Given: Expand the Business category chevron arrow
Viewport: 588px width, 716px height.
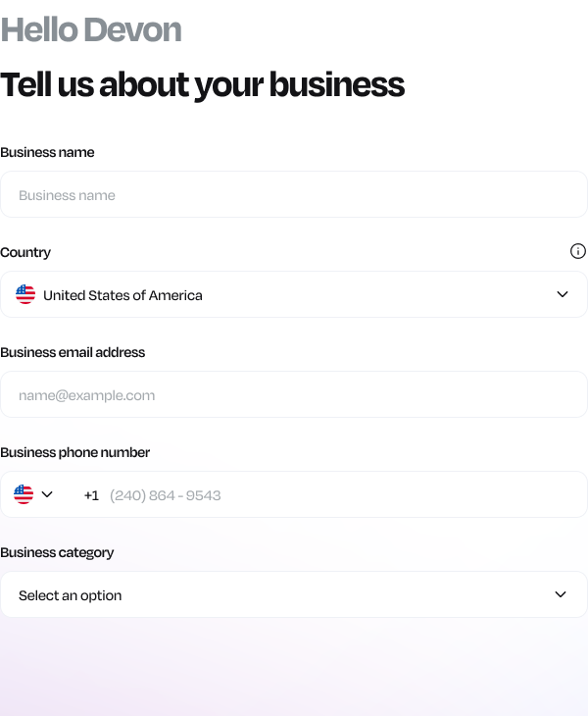Looking at the screenshot, I should coord(561,594).
